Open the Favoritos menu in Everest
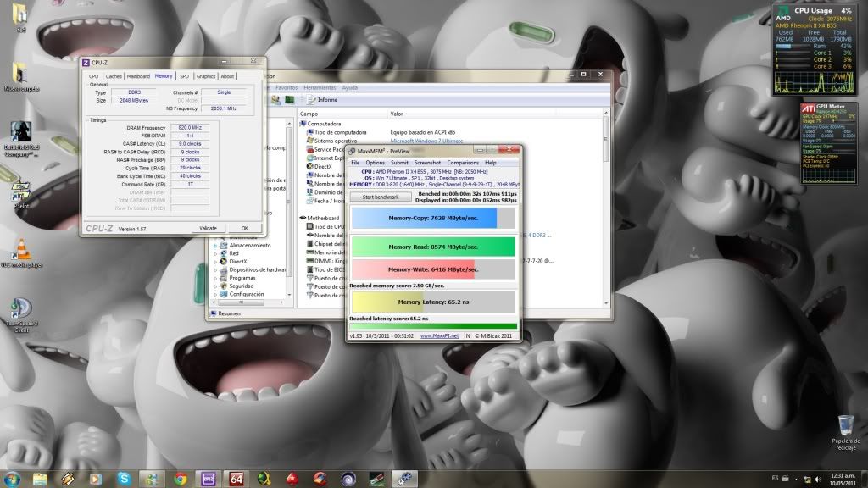 (287, 87)
